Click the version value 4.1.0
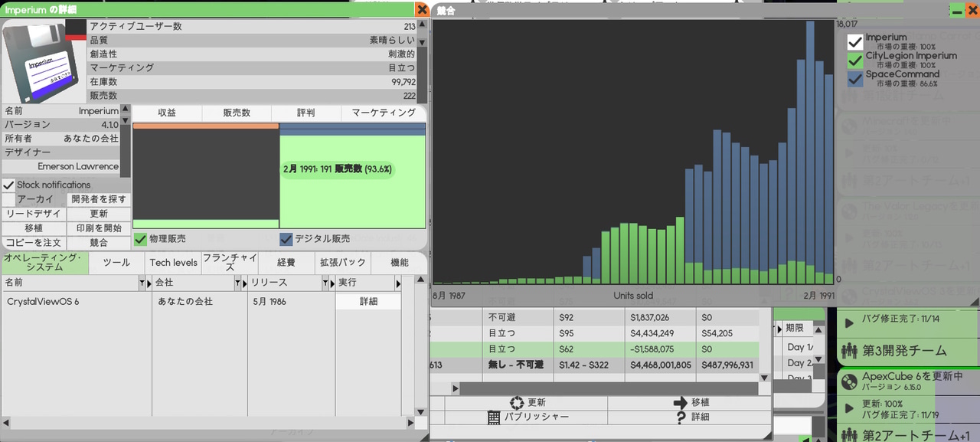980x442 pixels. (x=110, y=124)
